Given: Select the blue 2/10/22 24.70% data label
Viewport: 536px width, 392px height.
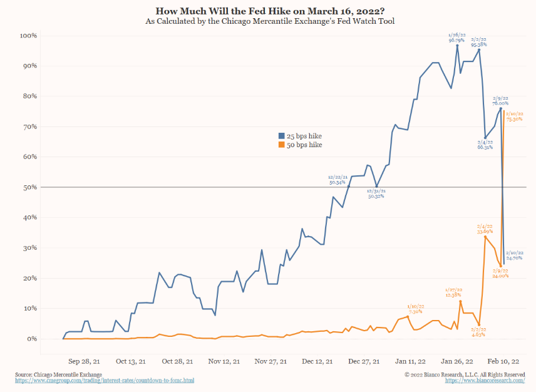Looking at the screenshot, I should click(514, 255).
